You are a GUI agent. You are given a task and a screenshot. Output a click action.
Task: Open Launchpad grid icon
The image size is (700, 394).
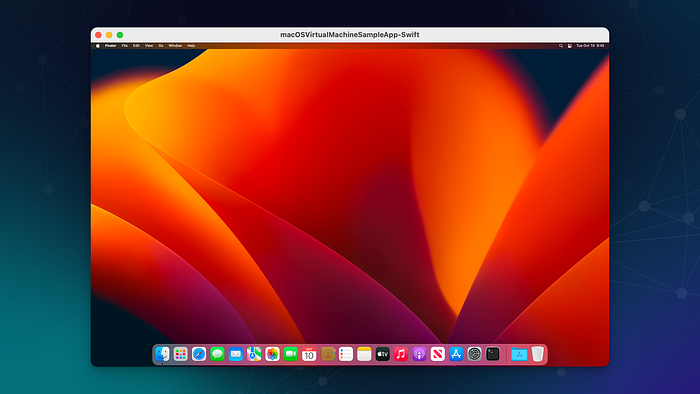tap(181, 354)
